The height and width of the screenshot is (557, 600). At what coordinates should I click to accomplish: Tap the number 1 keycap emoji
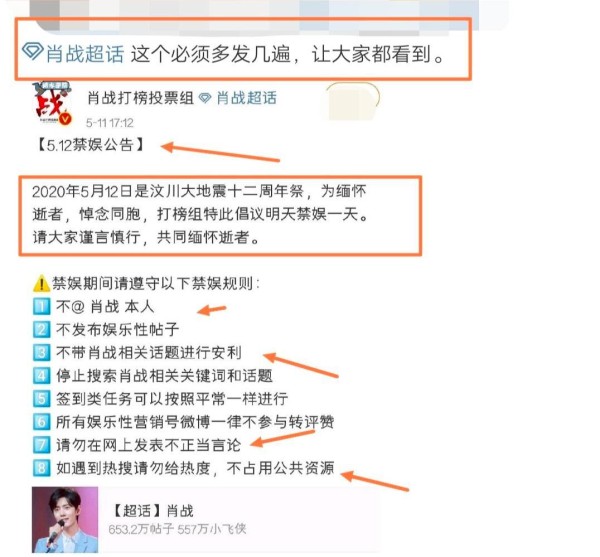pos(41,307)
